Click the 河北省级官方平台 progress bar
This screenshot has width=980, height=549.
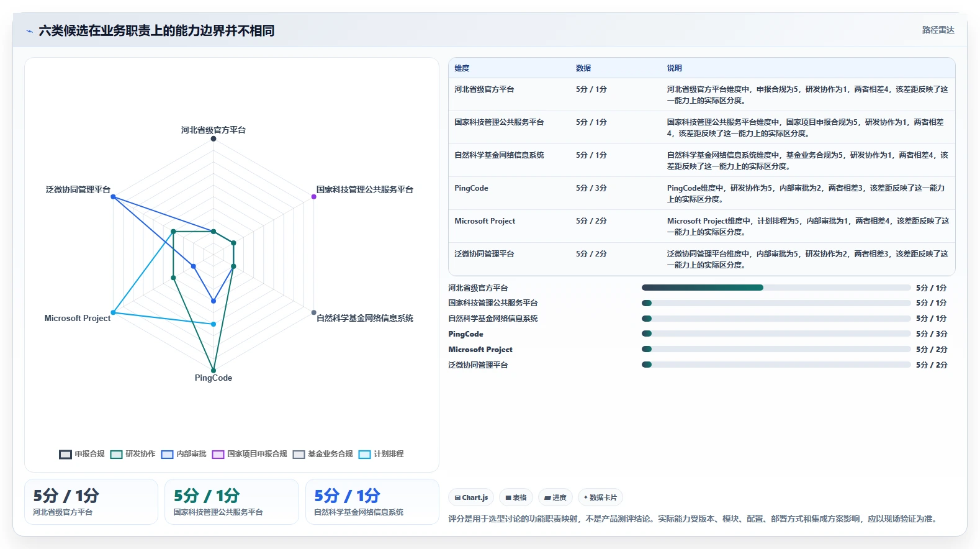[x=776, y=288]
